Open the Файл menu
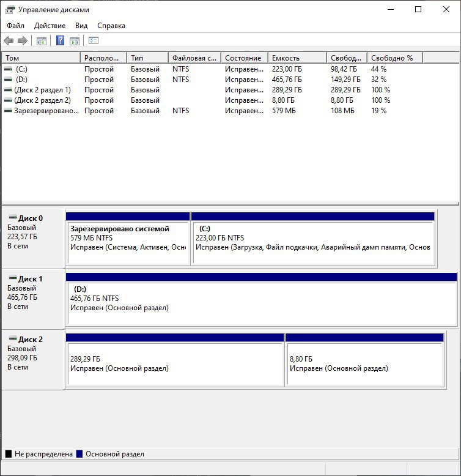This screenshot has width=461, height=476. coord(15,26)
